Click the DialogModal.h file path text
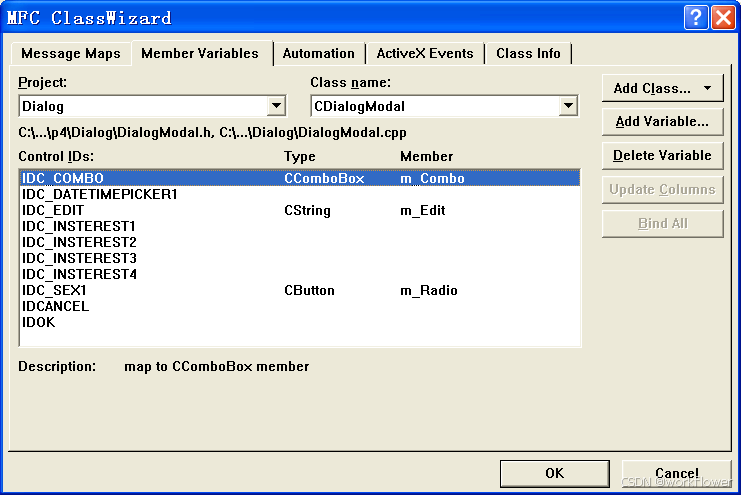741x495 pixels. point(115,132)
